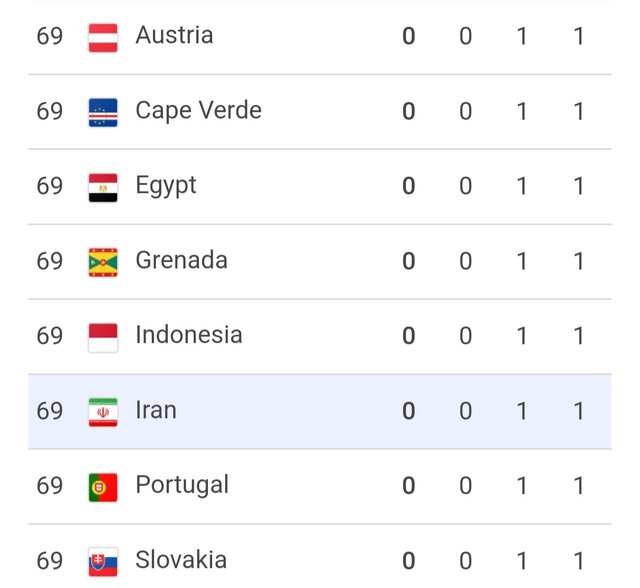Click the Slovakia flag icon

[x=103, y=561]
